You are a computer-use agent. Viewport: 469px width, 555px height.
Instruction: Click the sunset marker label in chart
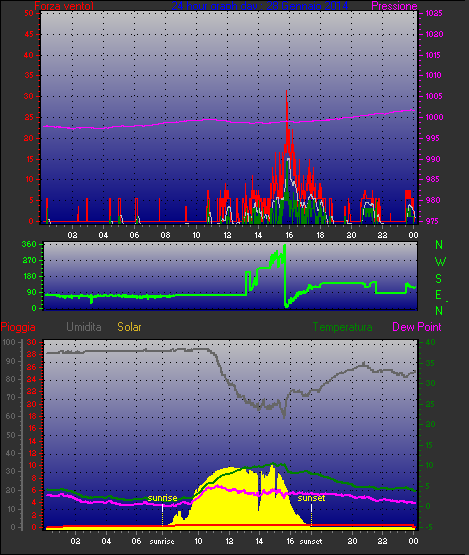tap(311, 498)
